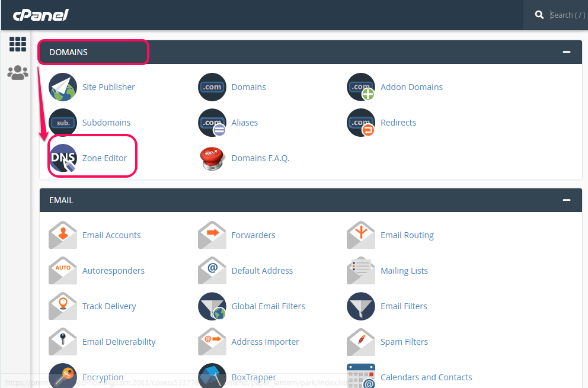The height and width of the screenshot is (388, 588).
Task: Collapse the Domains section
Action: pos(567,52)
